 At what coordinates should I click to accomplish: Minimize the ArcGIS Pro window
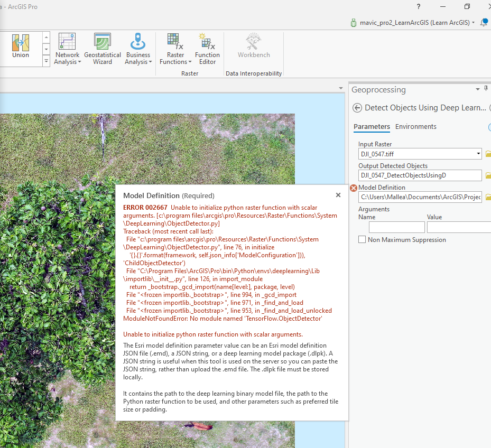pos(443,6)
